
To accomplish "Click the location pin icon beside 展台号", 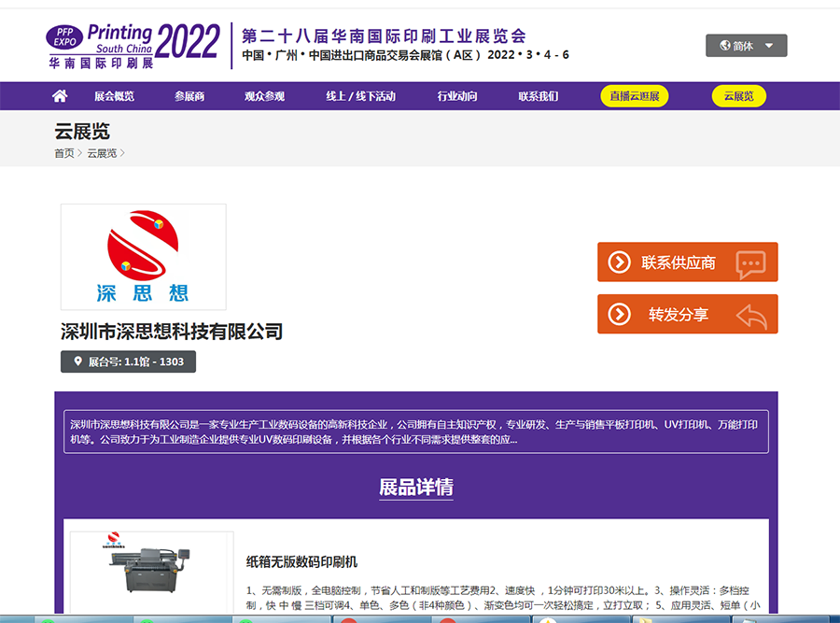I will [77, 361].
